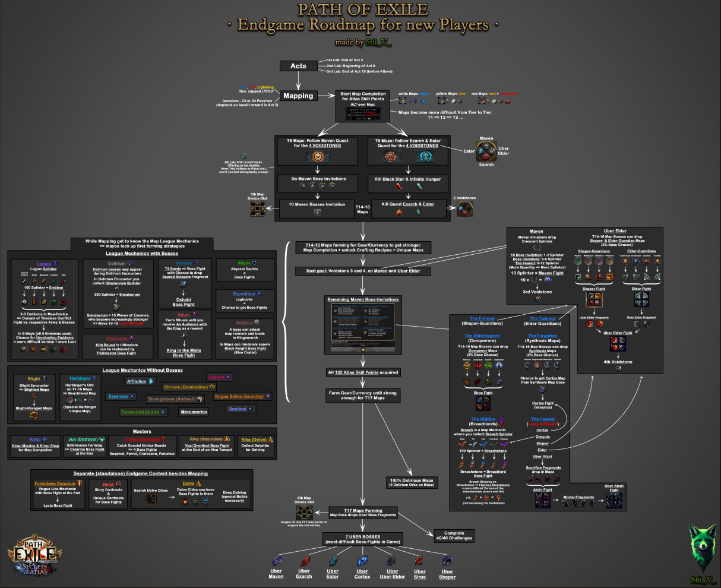This screenshot has width=721, height=588.
Task: Click the 5th Map Device Slot icon
Action: point(257,208)
